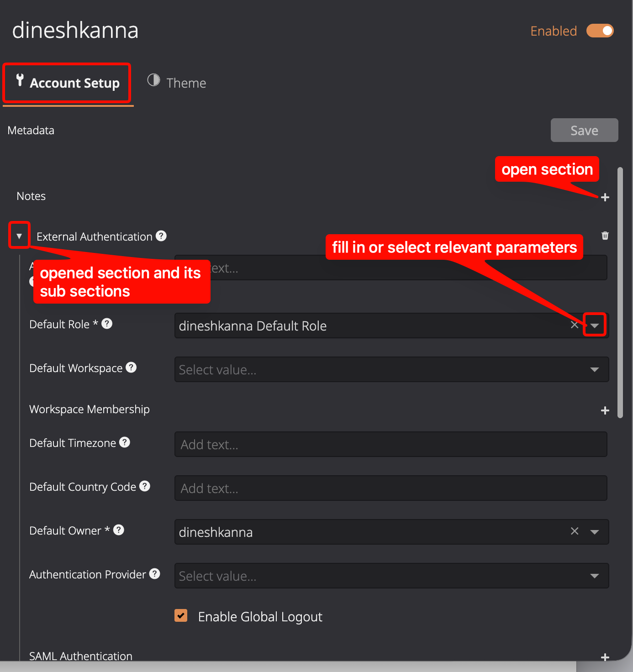The width and height of the screenshot is (633, 672).
Task: Add Workspace Membership with plus icon
Action: click(605, 410)
